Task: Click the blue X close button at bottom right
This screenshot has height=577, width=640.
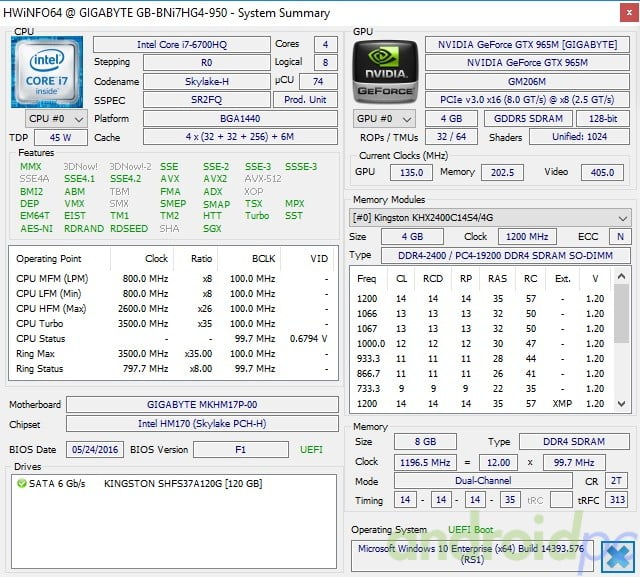Action: 618,557
